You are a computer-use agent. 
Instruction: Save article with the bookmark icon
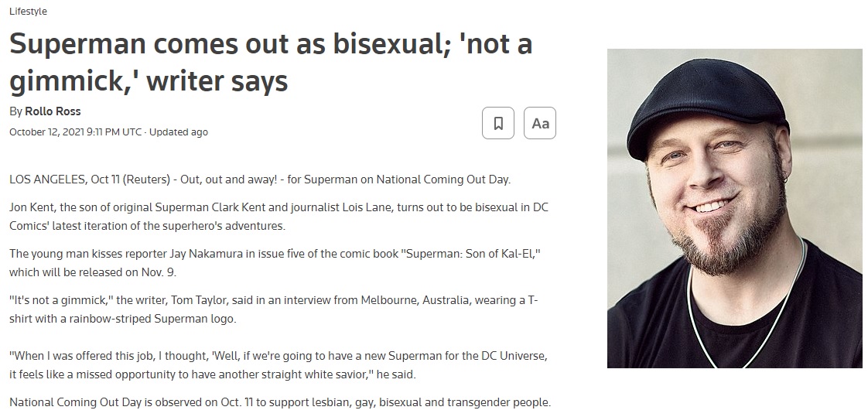coord(497,123)
